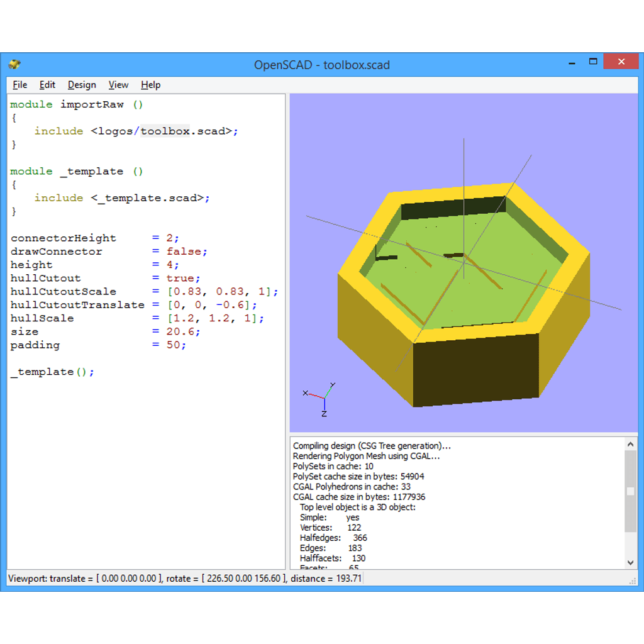Click 'CGAL cache size in bytes: 1177936' line
This screenshot has height=644, width=644.
(x=359, y=497)
